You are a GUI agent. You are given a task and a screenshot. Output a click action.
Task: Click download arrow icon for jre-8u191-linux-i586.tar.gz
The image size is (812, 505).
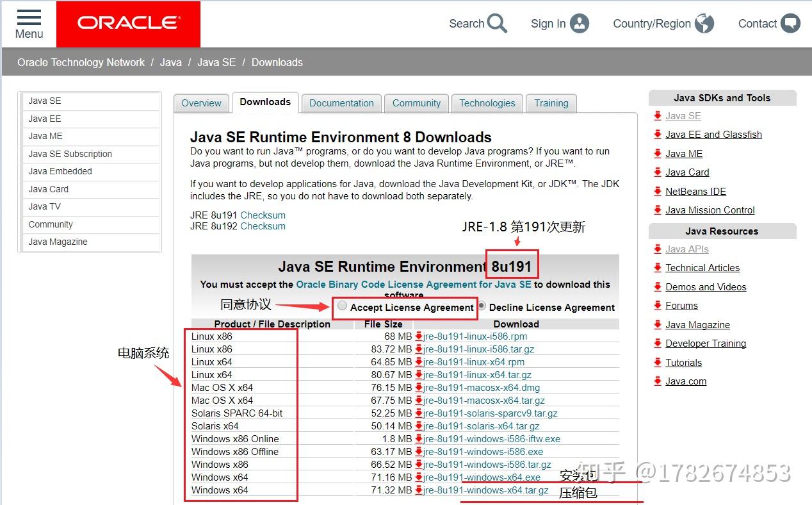[x=419, y=349]
